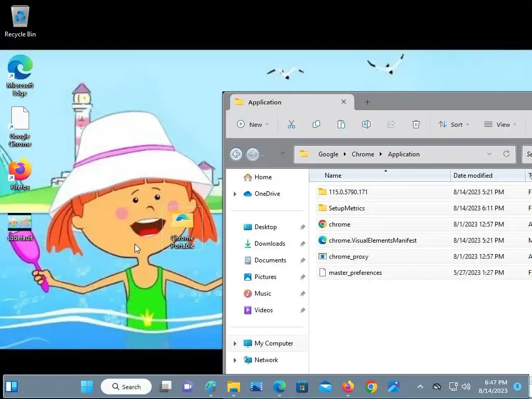Click the Rename icon in Explorer toolbar

366,125
